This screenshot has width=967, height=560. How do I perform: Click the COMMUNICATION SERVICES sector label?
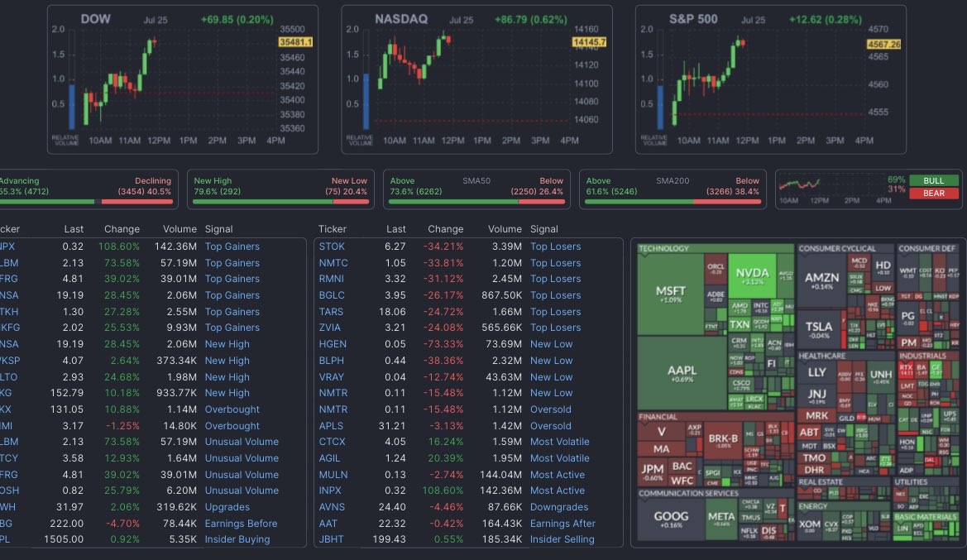tap(688, 493)
